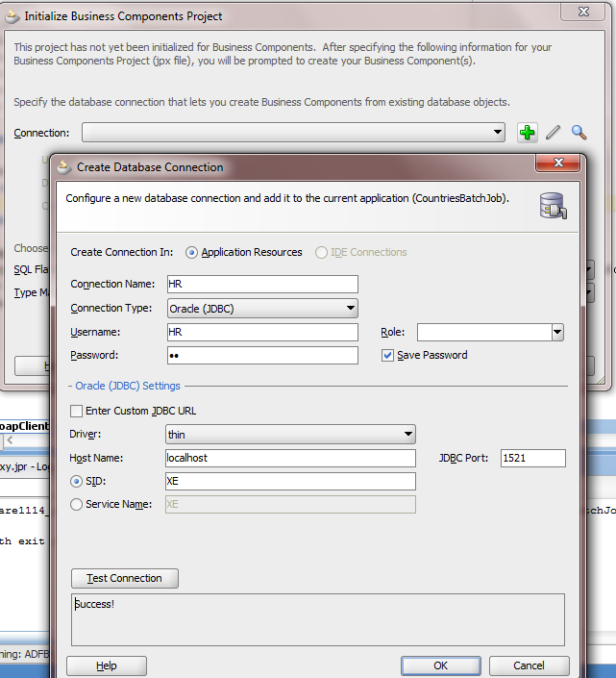Select the Service Name radio button
Screen dimensions: 616x678
(77, 504)
